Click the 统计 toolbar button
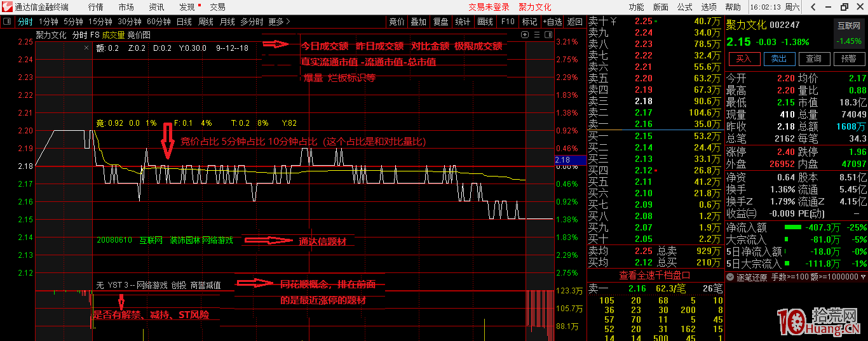 463,22
